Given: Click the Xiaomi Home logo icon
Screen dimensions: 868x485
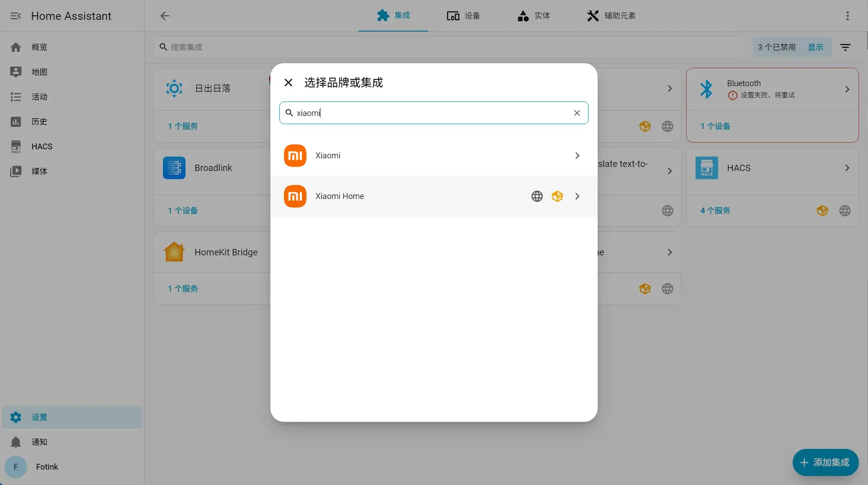Looking at the screenshot, I should click(x=295, y=196).
